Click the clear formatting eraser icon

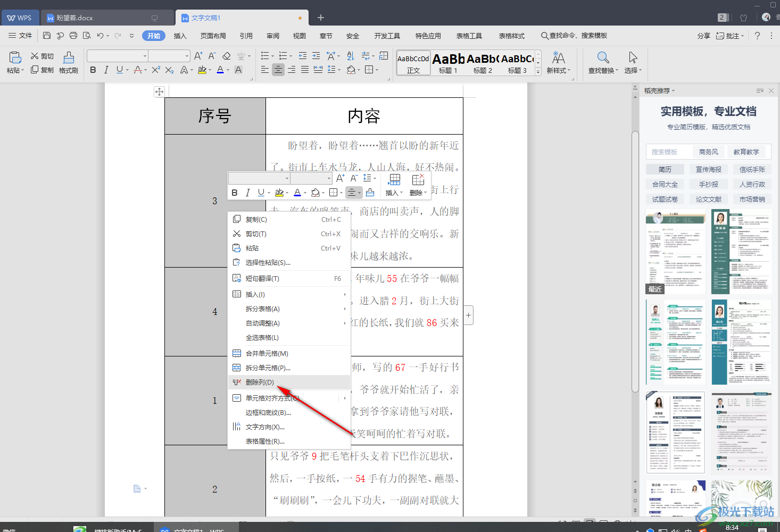click(x=227, y=56)
